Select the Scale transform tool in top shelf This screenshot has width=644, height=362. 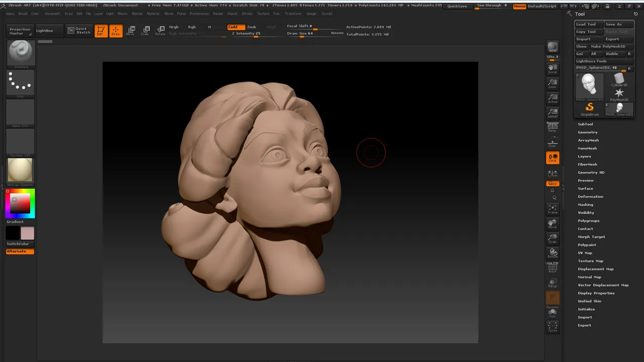[x=145, y=31]
